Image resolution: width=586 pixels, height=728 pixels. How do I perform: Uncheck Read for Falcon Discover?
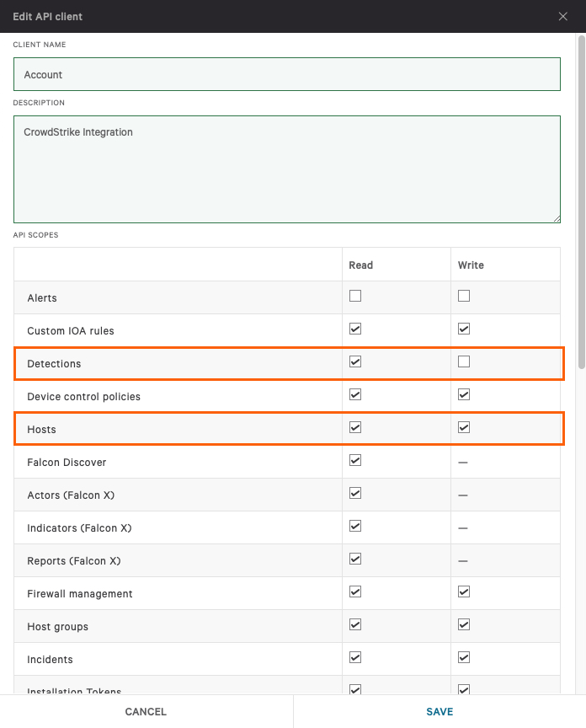pos(354,460)
